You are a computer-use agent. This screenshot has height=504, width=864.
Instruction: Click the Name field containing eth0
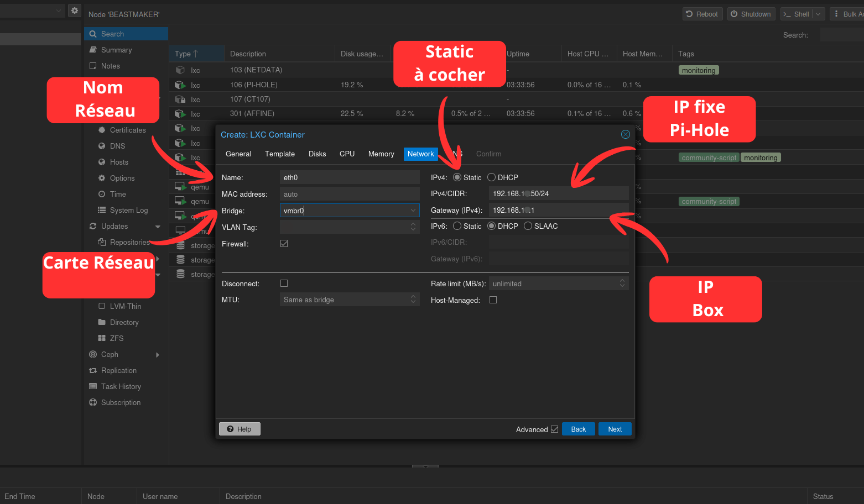(x=350, y=177)
